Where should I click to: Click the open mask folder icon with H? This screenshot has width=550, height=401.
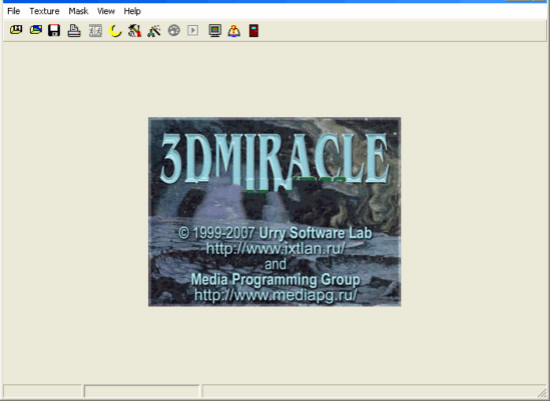pos(16,31)
